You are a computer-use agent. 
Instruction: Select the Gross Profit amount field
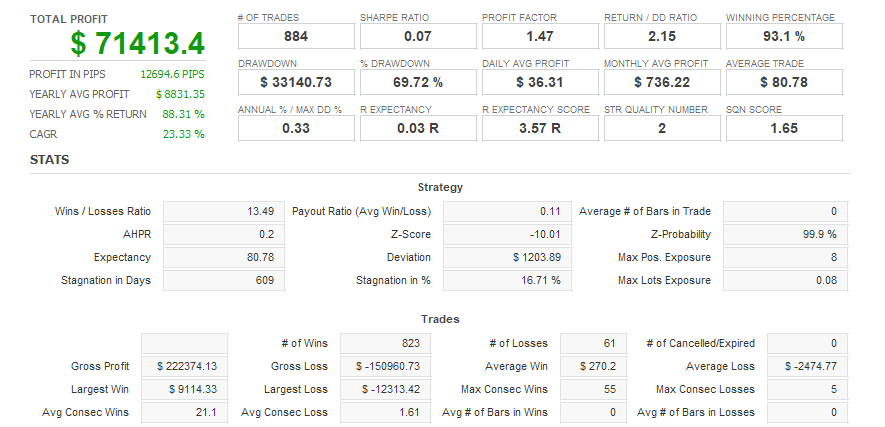(184, 367)
